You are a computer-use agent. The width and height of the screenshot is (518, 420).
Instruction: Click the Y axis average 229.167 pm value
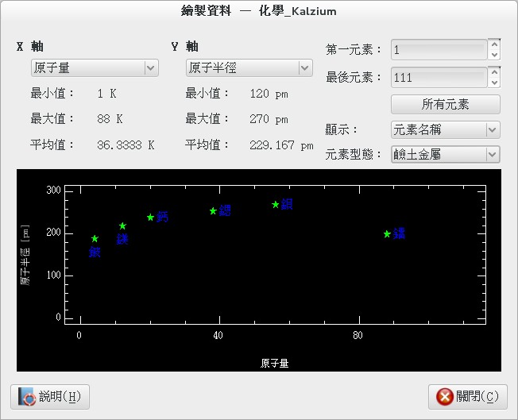click(x=281, y=145)
